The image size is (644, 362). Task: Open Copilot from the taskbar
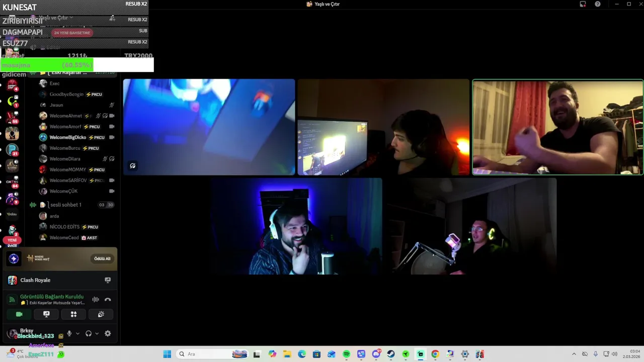point(272,354)
